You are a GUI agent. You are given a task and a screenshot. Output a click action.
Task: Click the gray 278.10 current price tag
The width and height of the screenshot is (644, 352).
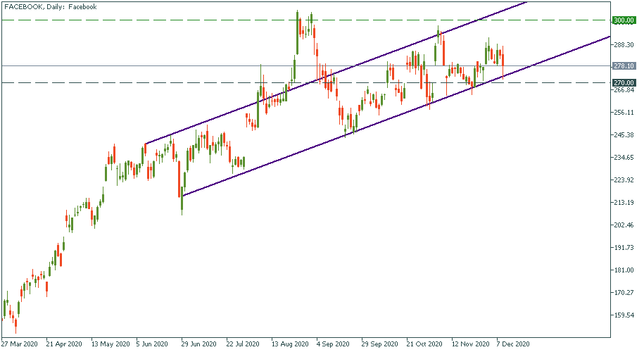click(624, 66)
